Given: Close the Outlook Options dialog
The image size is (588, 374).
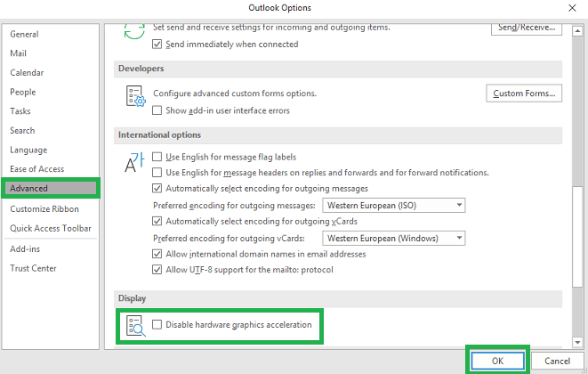Looking at the screenshot, I should [572, 8].
